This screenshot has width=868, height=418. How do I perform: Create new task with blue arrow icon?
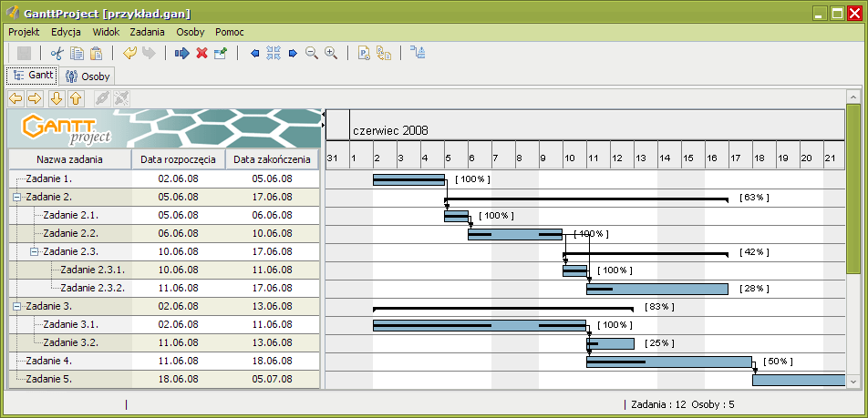[182, 53]
